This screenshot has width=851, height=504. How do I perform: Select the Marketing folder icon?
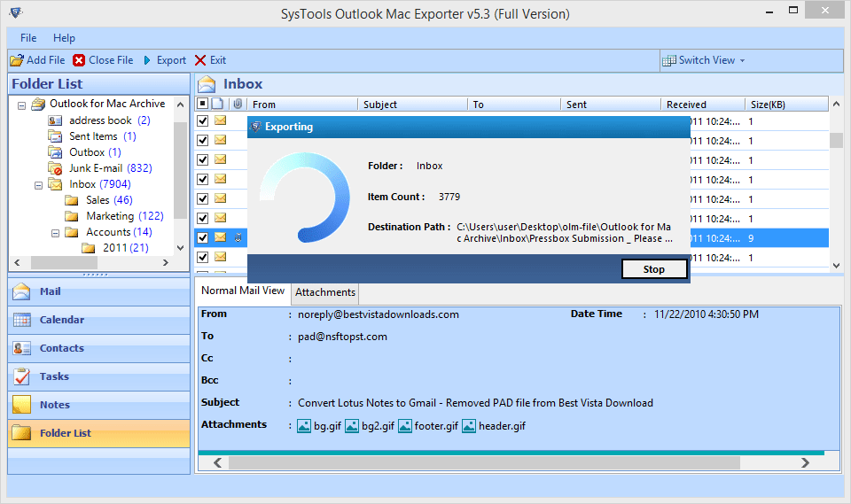pyautogui.click(x=72, y=216)
